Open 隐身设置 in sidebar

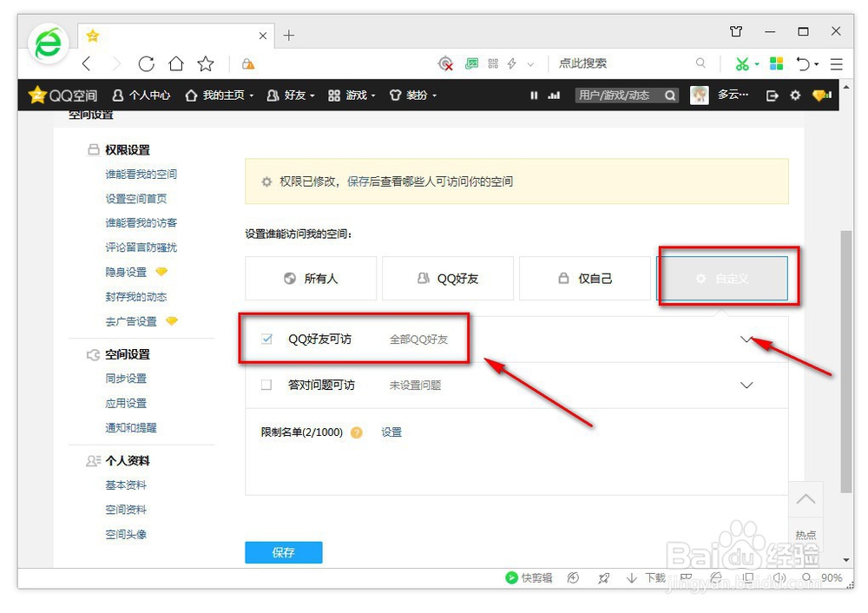point(126,272)
